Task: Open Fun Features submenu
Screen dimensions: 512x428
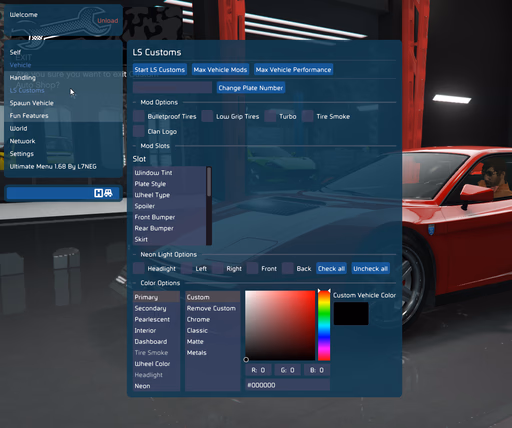Action: 29,116
